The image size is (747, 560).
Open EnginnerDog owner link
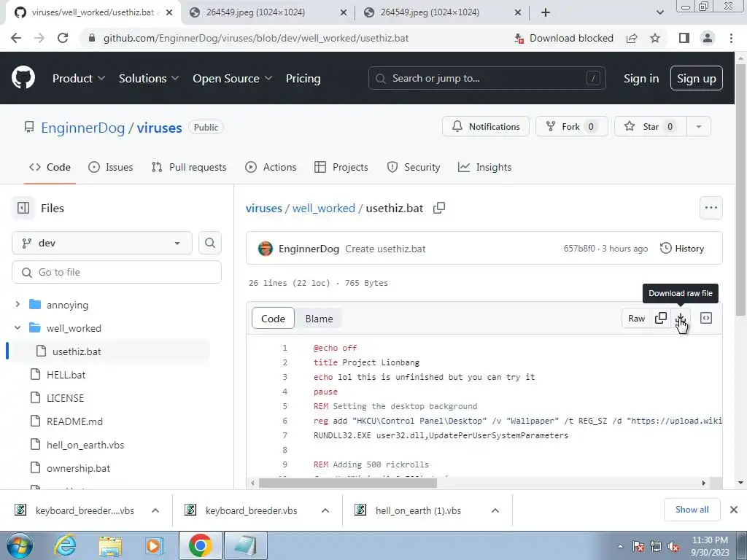tap(83, 128)
